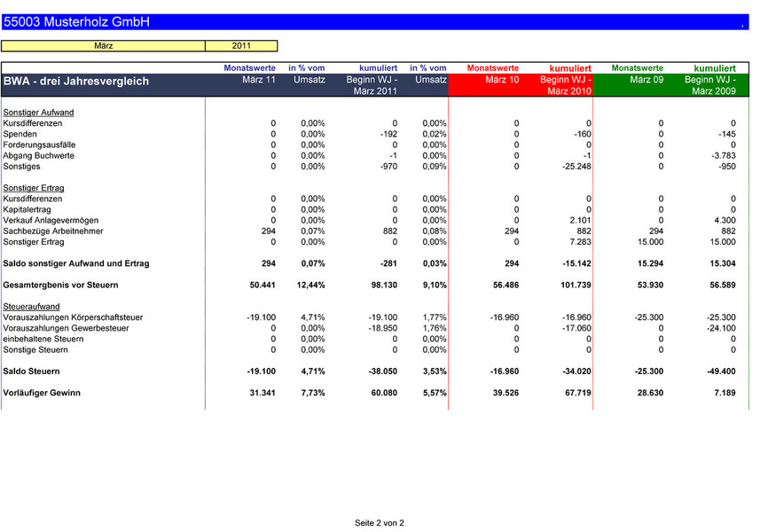This screenshot has height=532, width=760.
Task: Click the Gesamtergebnis value '56.589'
Action: (723, 285)
